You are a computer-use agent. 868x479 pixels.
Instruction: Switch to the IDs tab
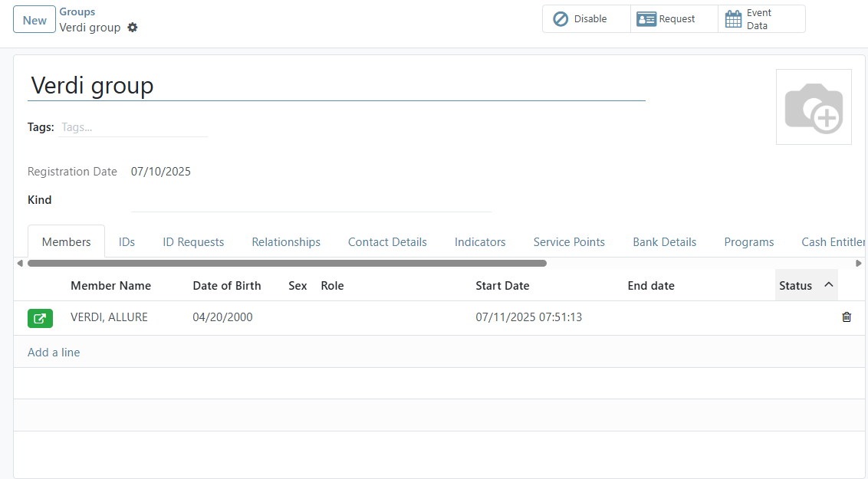coord(127,241)
